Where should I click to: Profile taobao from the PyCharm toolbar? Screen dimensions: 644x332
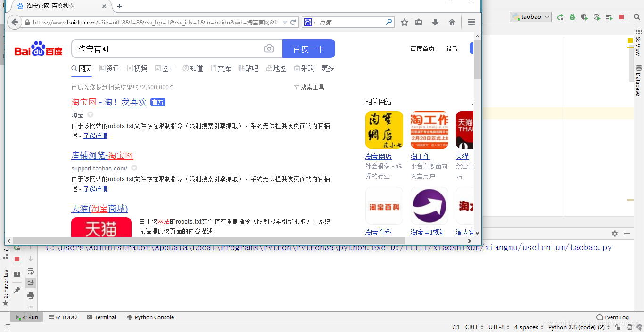click(x=597, y=17)
